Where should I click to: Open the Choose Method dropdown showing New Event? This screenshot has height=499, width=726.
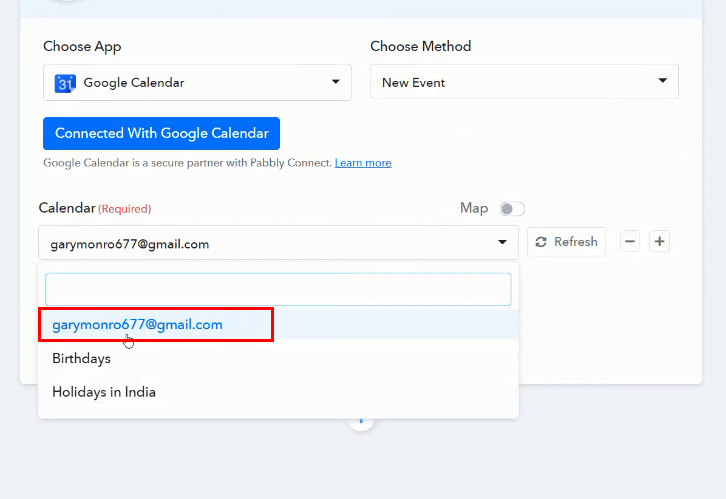coord(524,81)
